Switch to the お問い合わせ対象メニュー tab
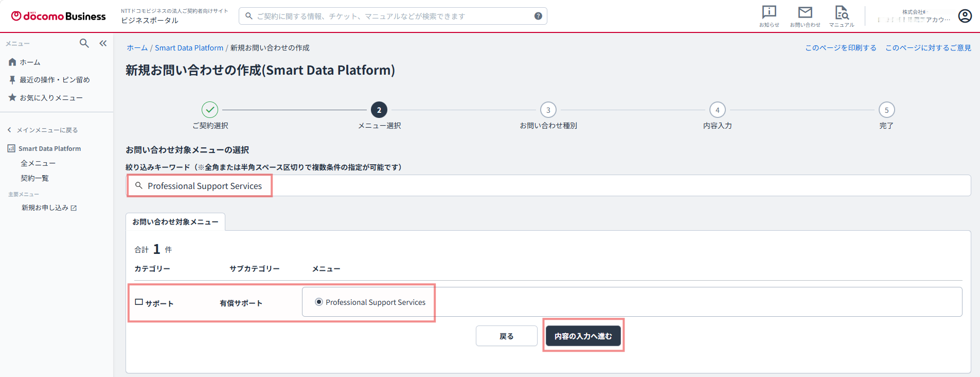980x377 pixels. click(x=175, y=222)
